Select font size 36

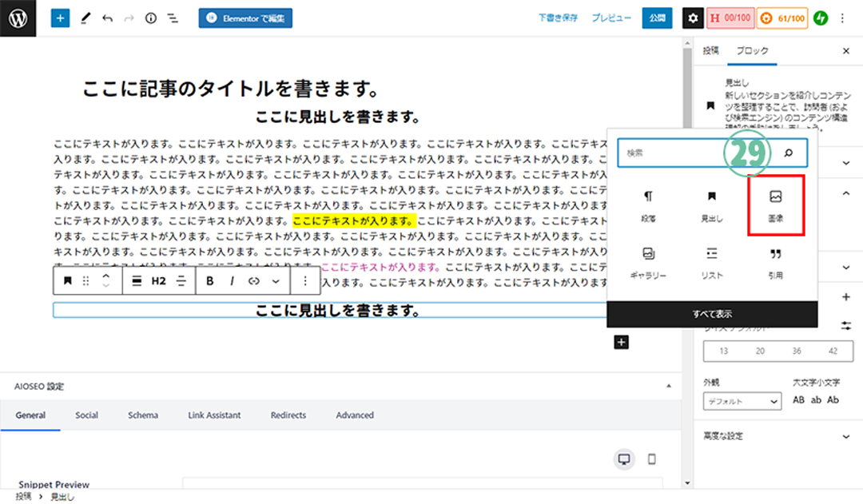click(797, 351)
